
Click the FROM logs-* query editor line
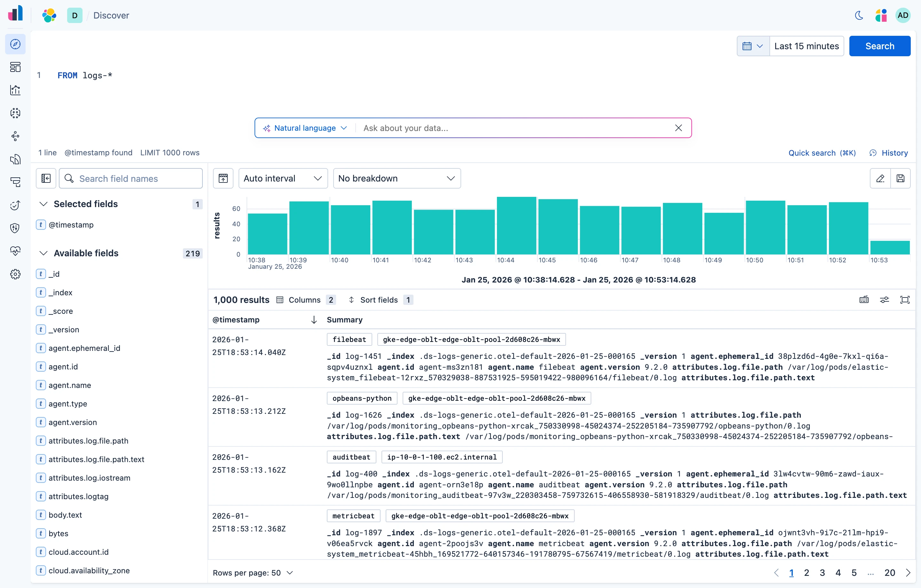[x=85, y=75]
